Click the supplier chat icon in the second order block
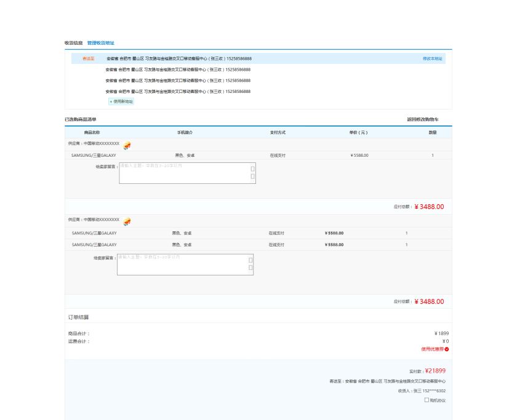517x420 pixels. [127, 221]
